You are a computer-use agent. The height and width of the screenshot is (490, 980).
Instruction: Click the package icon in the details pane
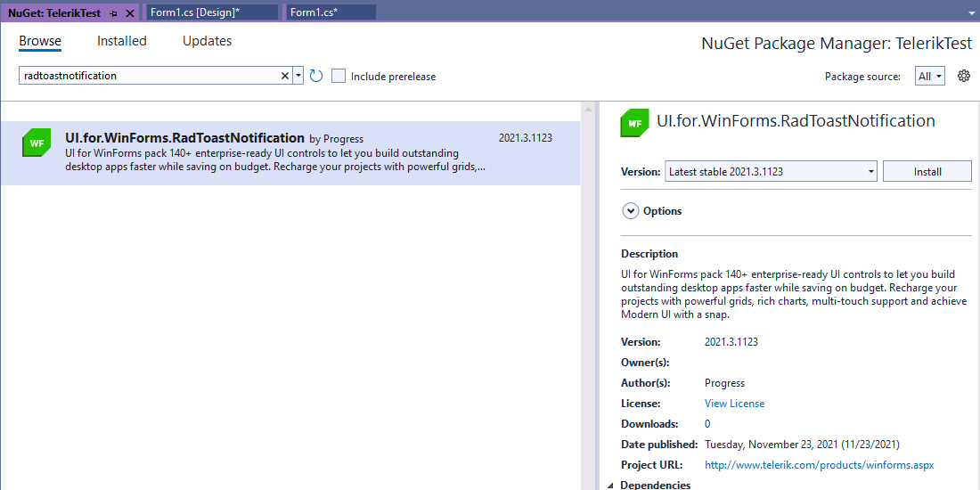coord(634,123)
